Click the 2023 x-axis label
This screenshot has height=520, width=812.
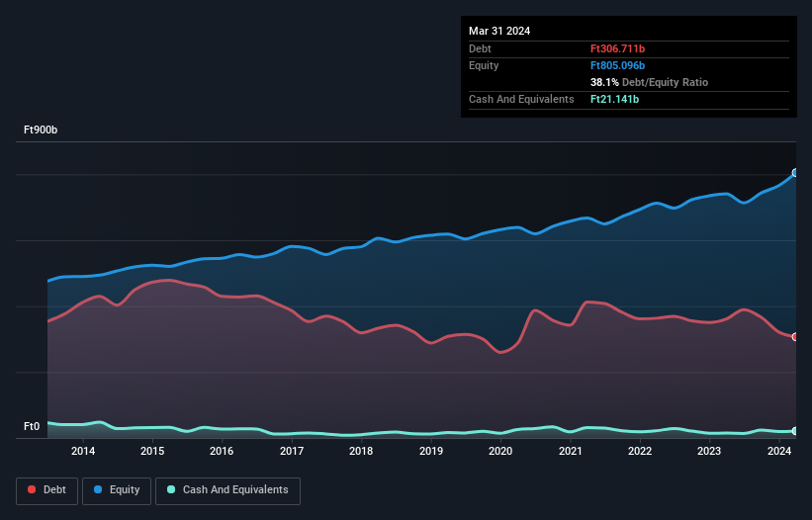[709, 451]
